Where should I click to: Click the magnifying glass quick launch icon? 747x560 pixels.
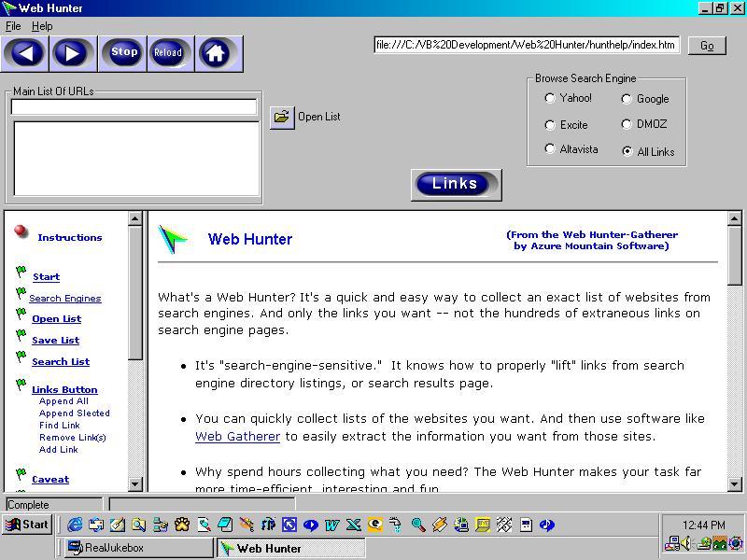418,525
